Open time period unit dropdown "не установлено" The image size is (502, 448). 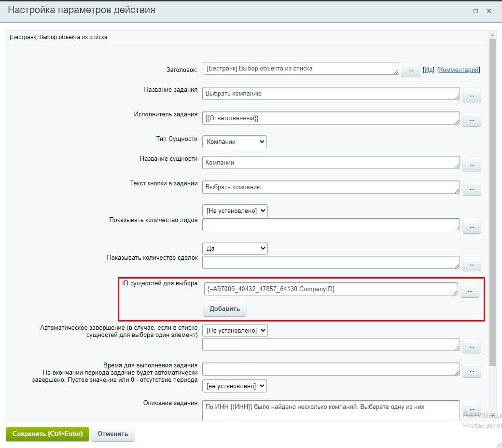tap(235, 386)
